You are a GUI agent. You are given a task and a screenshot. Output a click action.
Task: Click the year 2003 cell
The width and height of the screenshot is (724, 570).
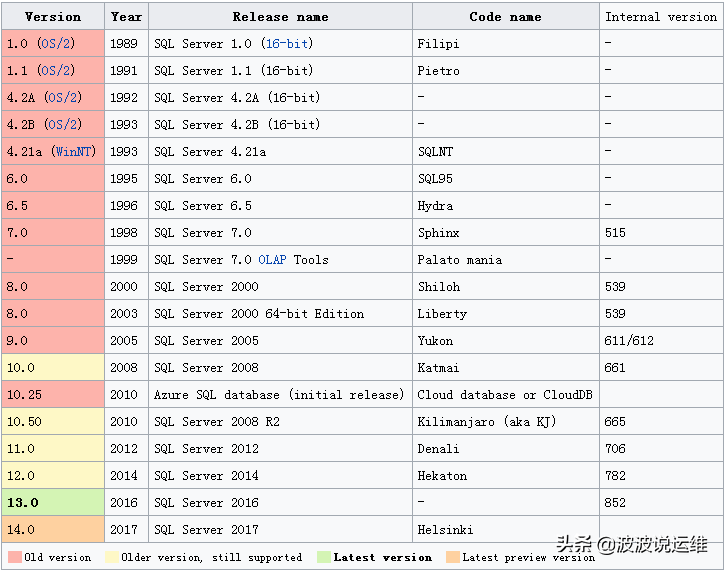click(x=127, y=314)
